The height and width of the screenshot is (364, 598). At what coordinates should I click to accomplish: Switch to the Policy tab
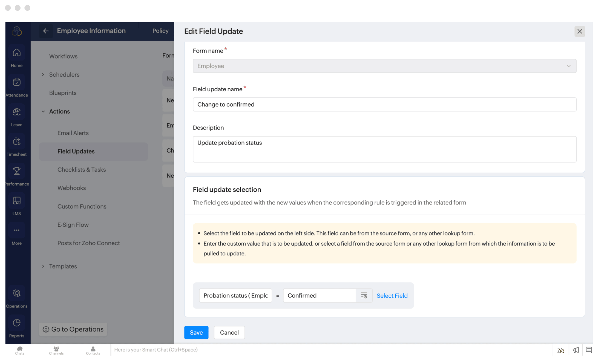point(160,31)
